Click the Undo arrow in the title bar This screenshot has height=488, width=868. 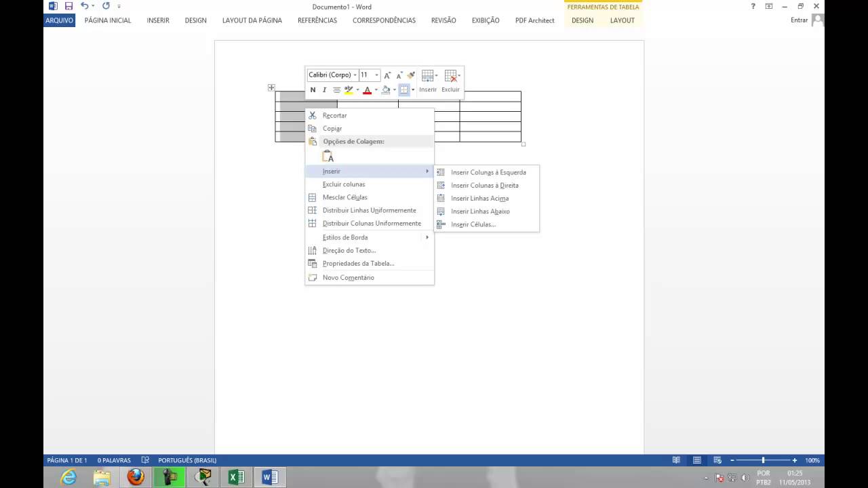tap(84, 6)
